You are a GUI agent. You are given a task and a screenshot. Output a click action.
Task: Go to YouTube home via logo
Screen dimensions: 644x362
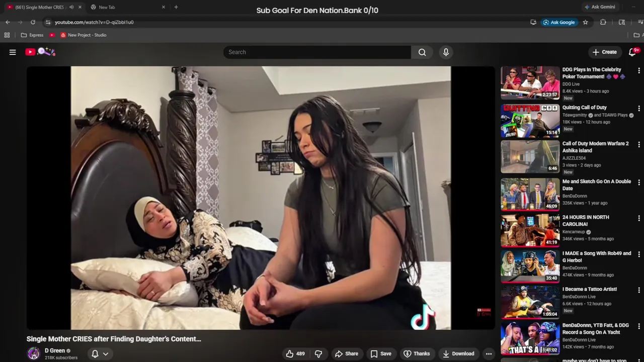40,52
